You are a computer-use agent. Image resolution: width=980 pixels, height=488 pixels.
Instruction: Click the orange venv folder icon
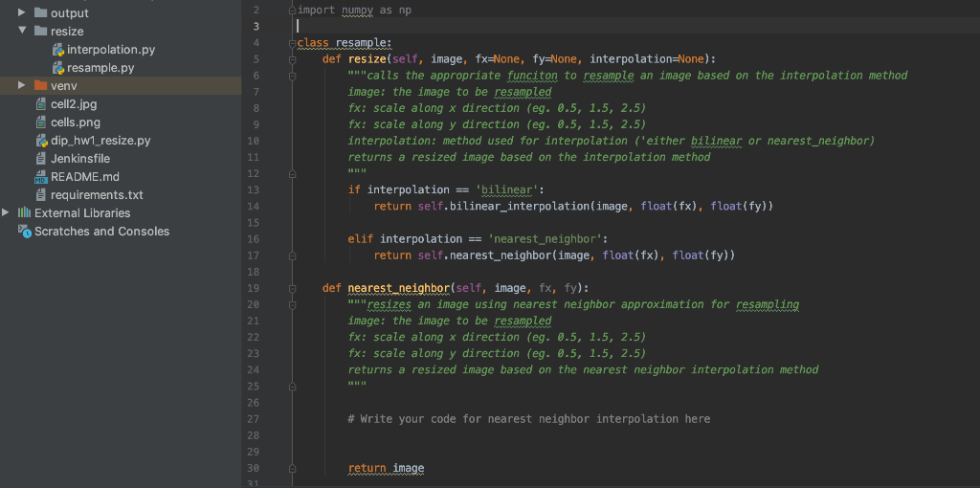tap(40, 85)
